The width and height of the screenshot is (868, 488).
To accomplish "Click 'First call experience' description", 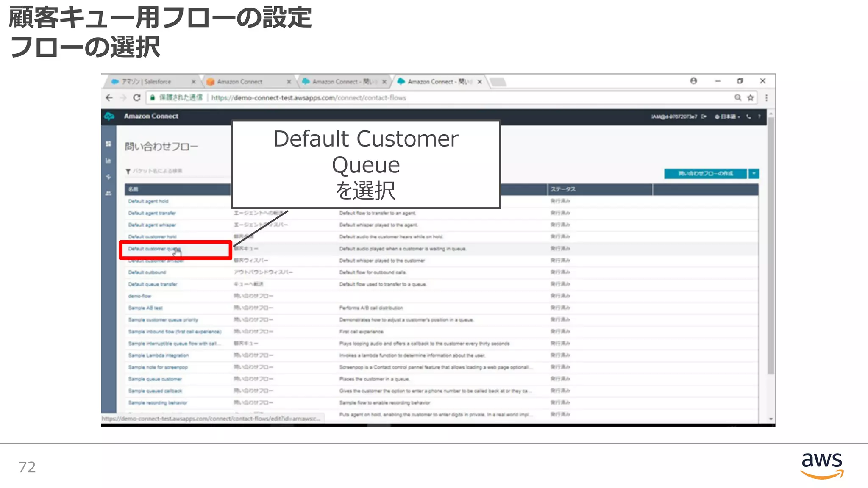I will 361,332.
